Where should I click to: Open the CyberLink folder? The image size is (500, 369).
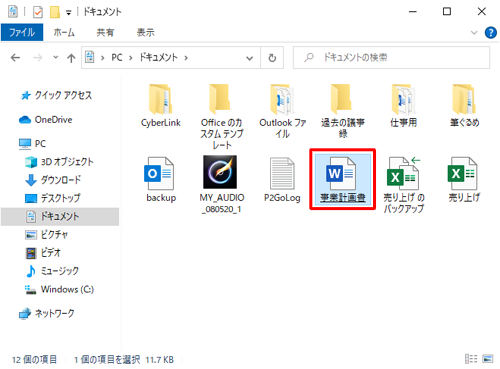point(161,106)
